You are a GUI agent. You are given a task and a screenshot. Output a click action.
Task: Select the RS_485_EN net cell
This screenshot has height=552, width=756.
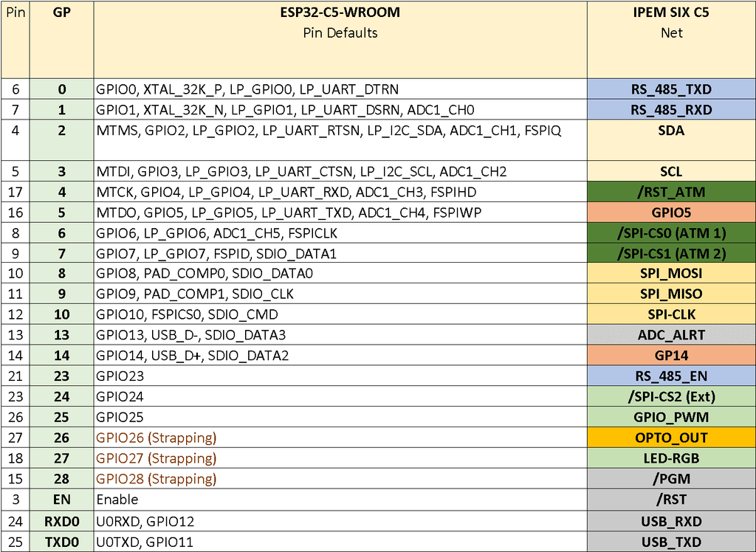(x=671, y=376)
